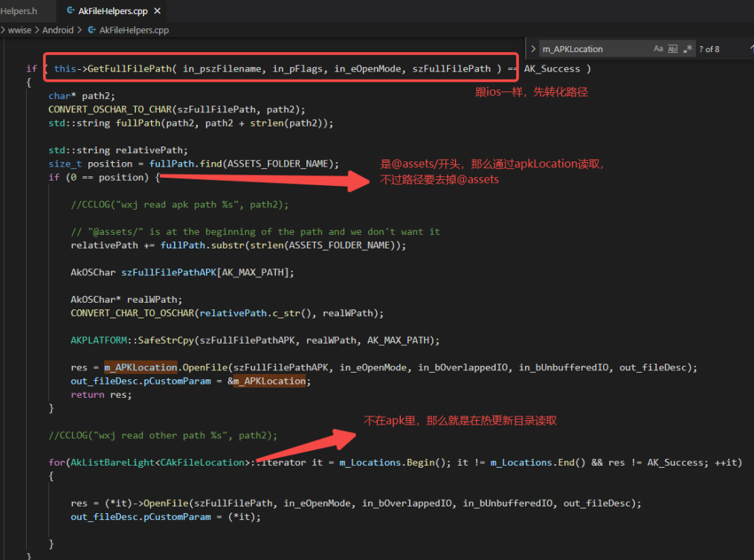This screenshot has width=754, height=560.
Task: Switch to the Helpers.h tab
Action: click(18, 10)
